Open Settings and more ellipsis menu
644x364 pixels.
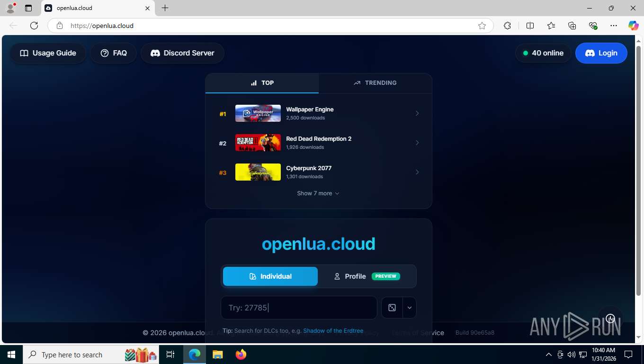pos(614,26)
